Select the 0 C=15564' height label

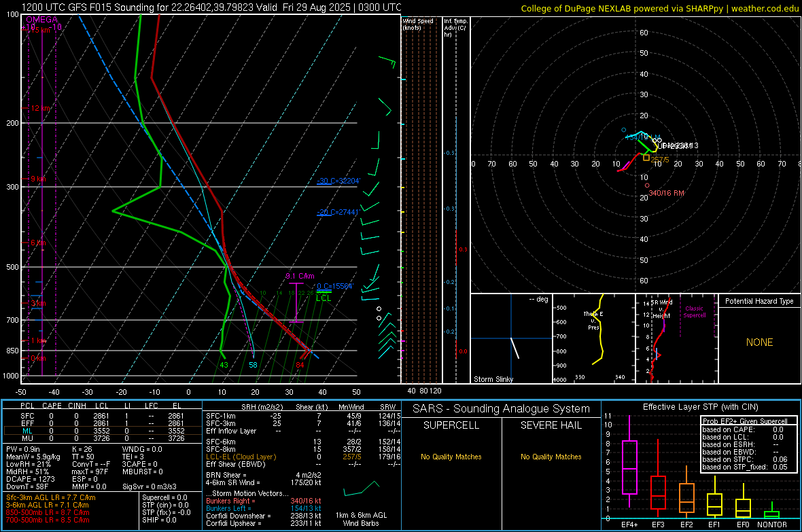334,286
